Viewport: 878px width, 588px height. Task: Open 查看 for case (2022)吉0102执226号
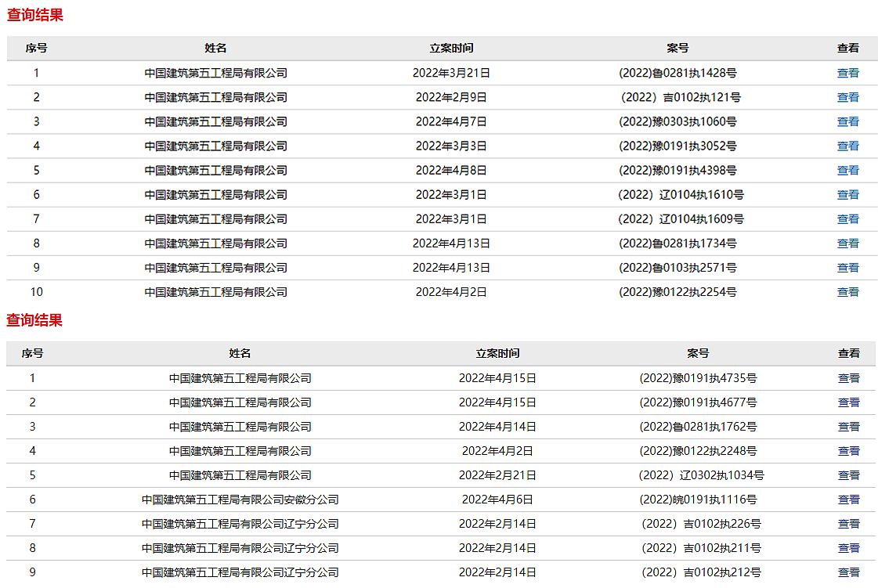pyautogui.click(x=848, y=524)
